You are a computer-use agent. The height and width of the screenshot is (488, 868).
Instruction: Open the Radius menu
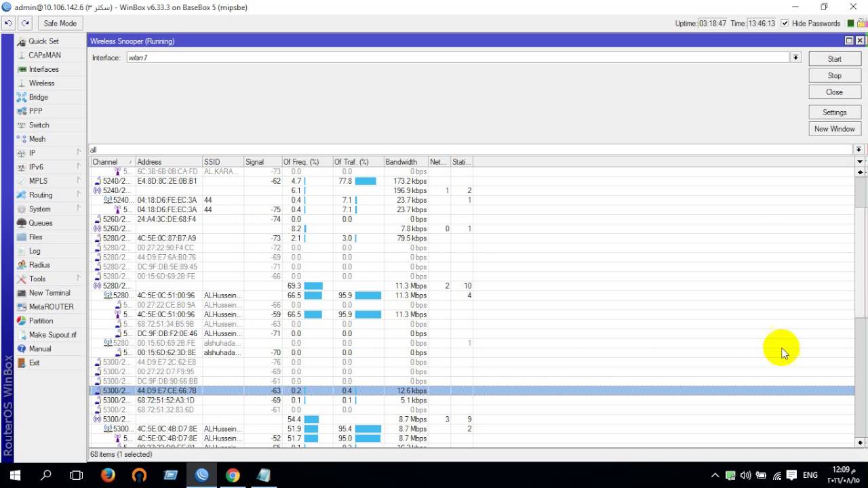(x=39, y=265)
